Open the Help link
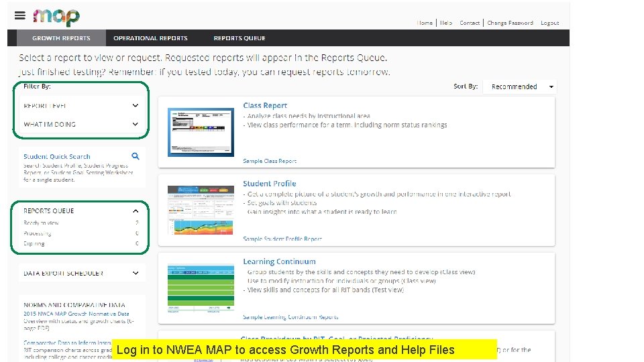 click(x=446, y=23)
